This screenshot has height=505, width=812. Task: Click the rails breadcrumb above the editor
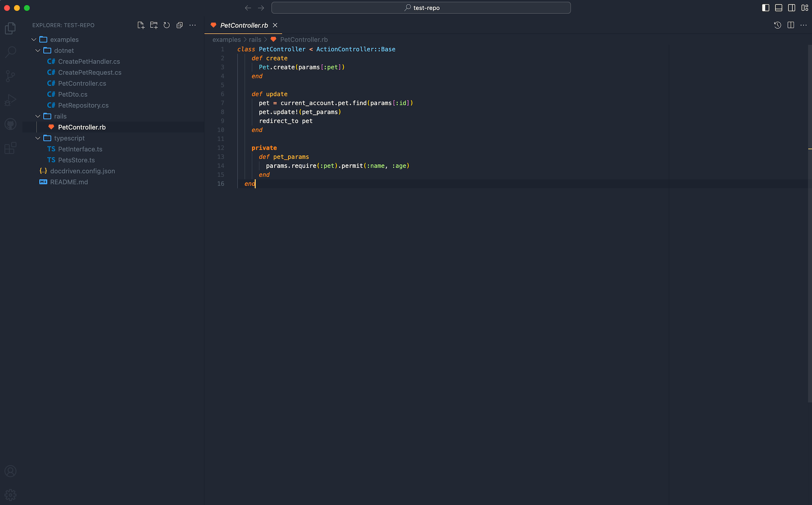[255, 39]
